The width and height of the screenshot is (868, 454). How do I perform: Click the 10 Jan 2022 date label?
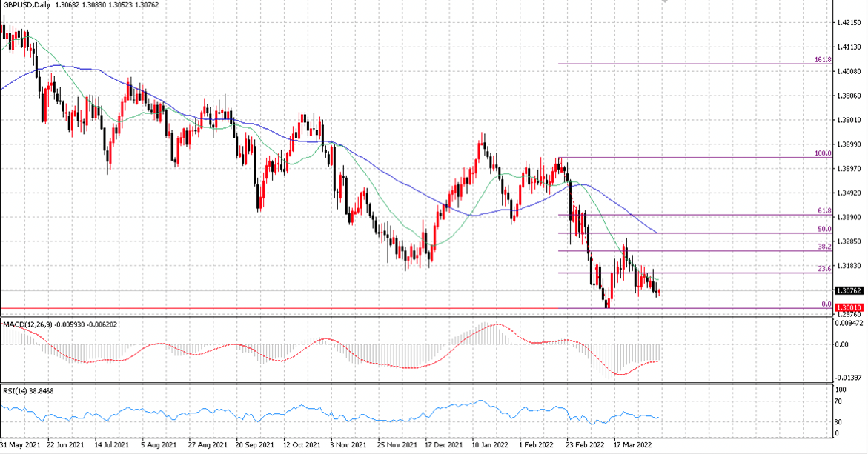point(490,444)
